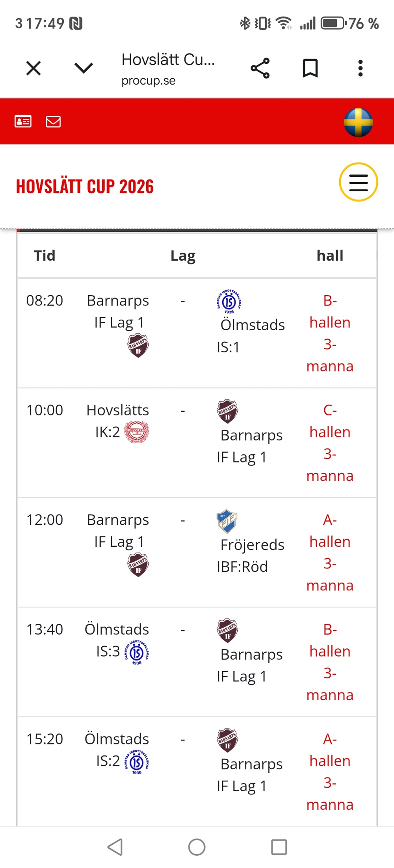Open A-hallen 3-manna link for 12:00 match

[x=330, y=552]
